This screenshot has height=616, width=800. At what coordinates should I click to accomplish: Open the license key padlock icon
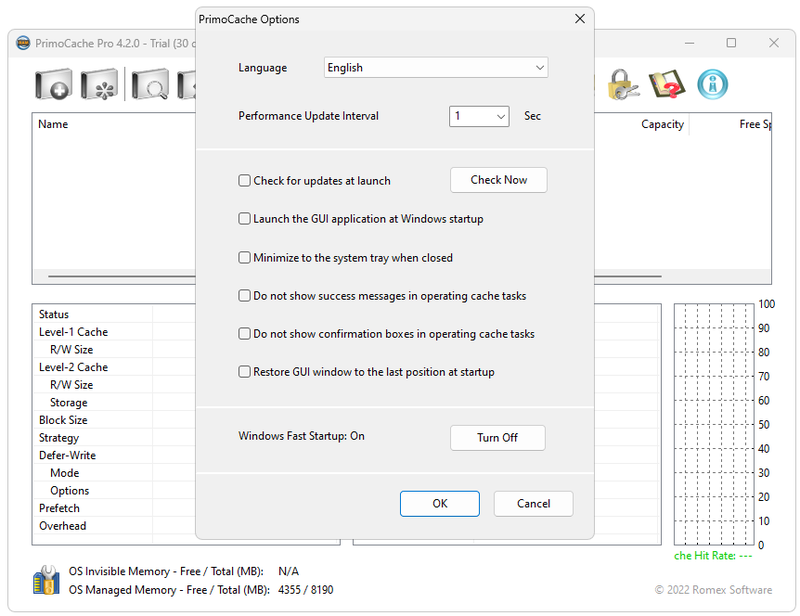(x=623, y=84)
